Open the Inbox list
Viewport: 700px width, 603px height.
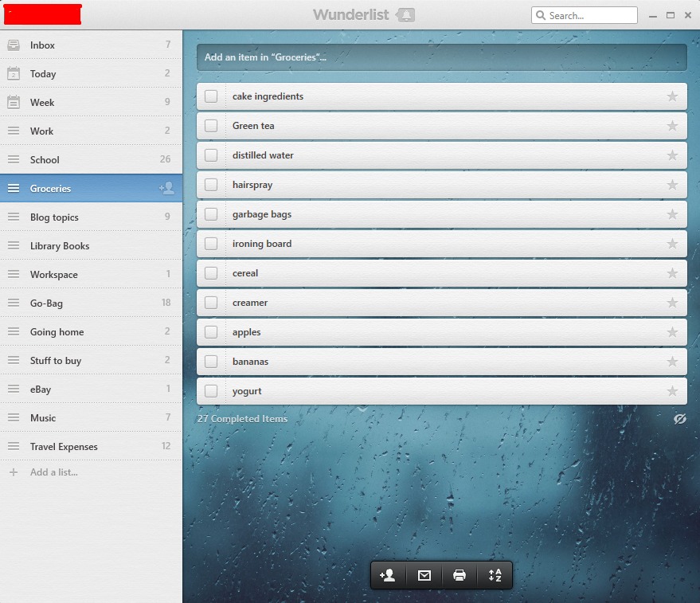(x=43, y=45)
